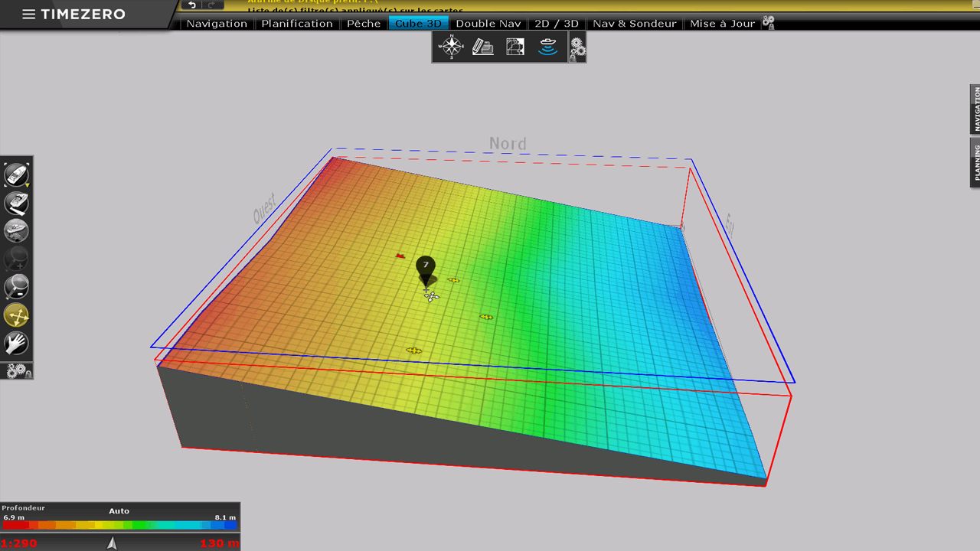Select the yellow pan arrows tool
Image resolution: width=980 pixels, height=551 pixels.
pos(17,315)
